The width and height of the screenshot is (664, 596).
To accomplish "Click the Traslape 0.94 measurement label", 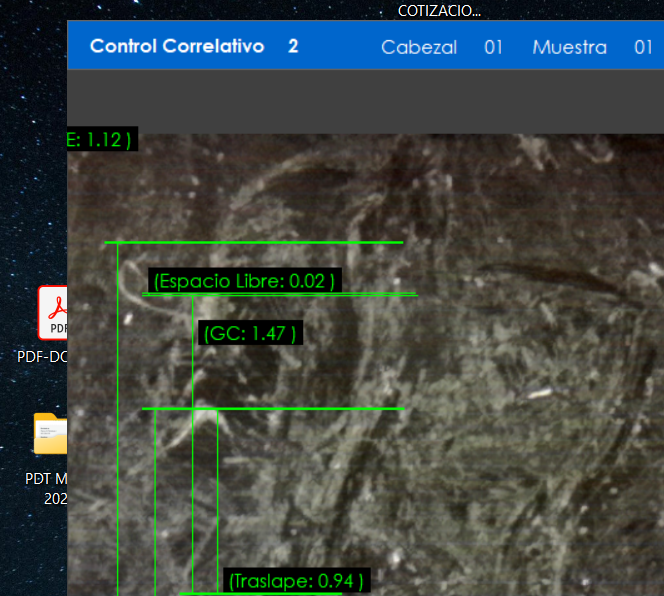I will click(295, 580).
